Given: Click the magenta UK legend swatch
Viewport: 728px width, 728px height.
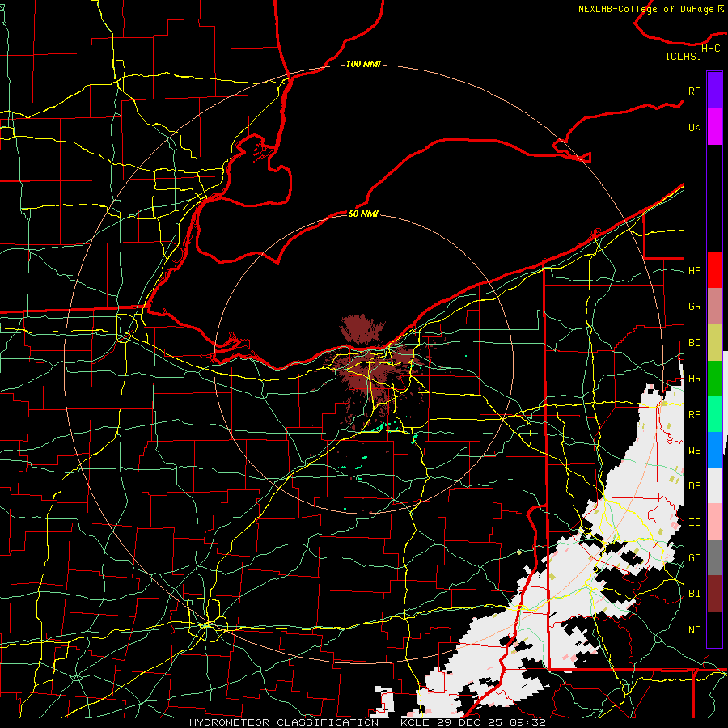Looking at the screenshot, I should 714,127.
